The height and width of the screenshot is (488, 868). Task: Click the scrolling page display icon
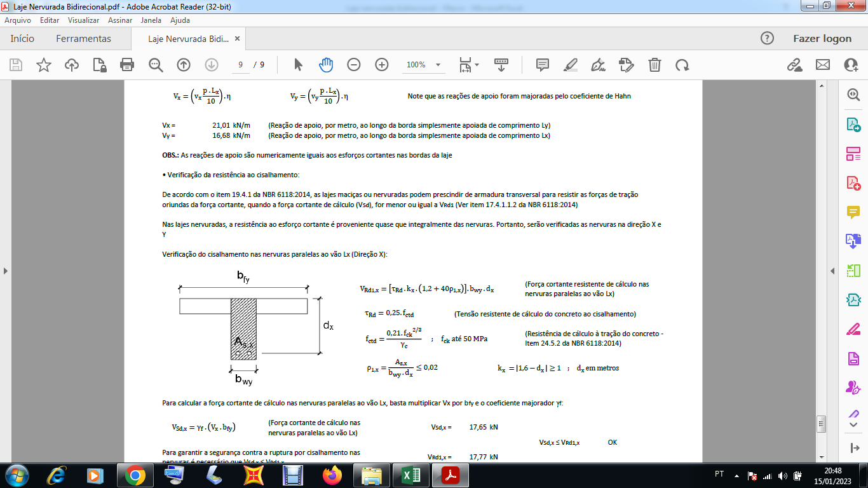point(501,65)
